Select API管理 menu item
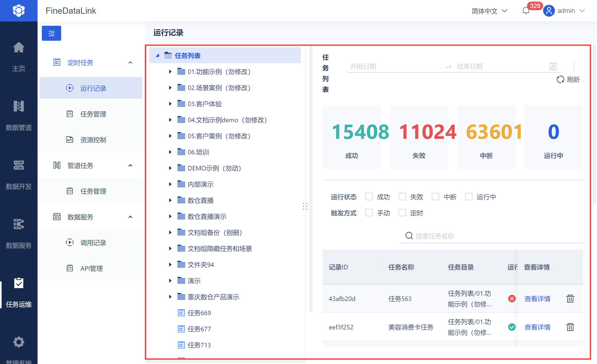 (91, 268)
